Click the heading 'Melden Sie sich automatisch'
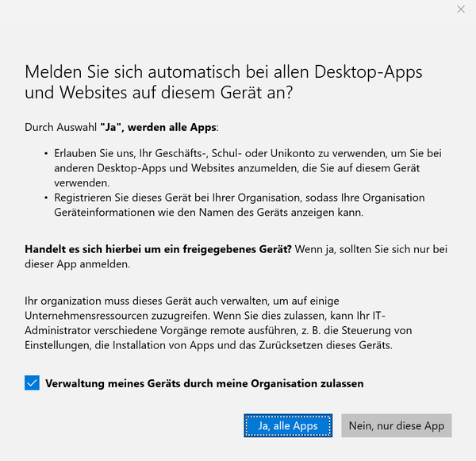476x461 pixels. coord(223,71)
